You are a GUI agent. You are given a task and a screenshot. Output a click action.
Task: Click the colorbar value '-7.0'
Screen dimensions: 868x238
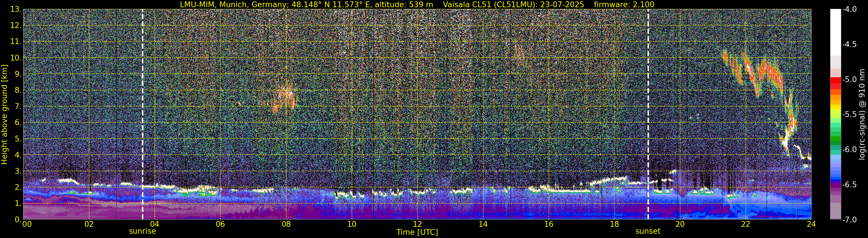(x=849, y=220)
